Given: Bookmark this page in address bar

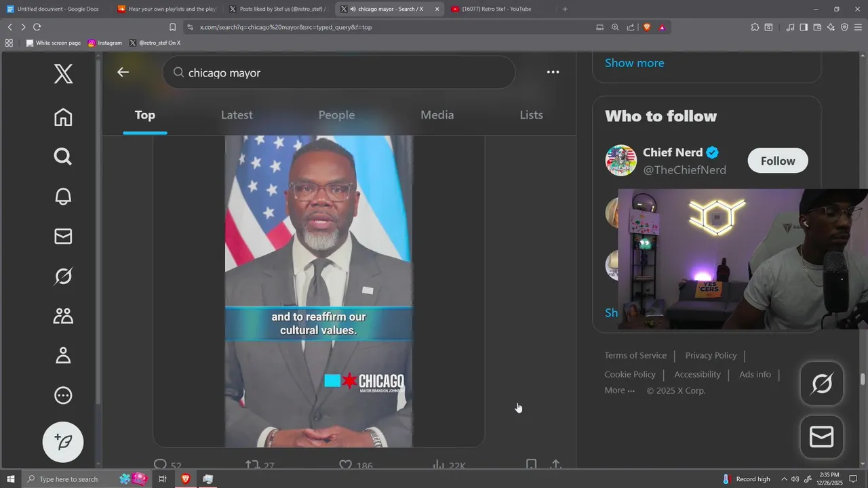Looking at the screenshot, I should [x=172, y=27].
